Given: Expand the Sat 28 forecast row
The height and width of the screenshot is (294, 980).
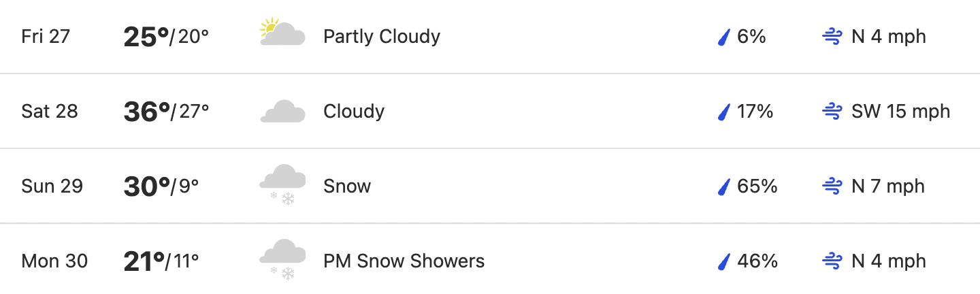Looking at the screenshot, I should coord(490,111).
